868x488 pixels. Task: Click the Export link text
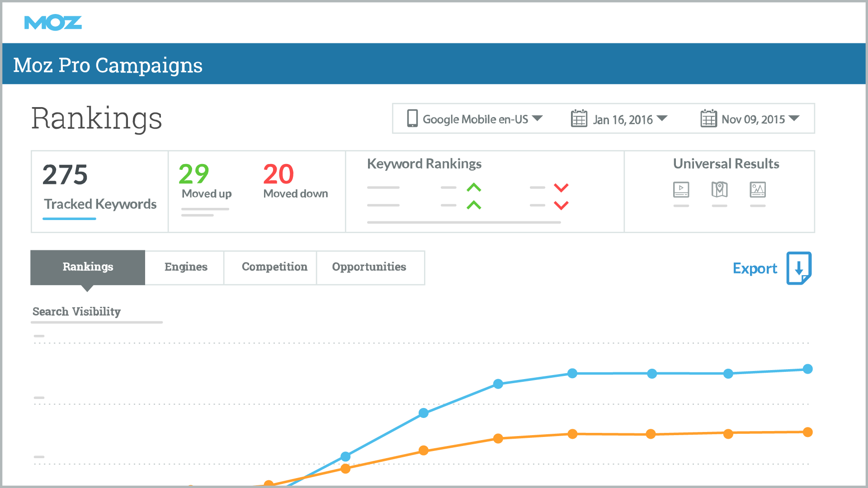755,268
